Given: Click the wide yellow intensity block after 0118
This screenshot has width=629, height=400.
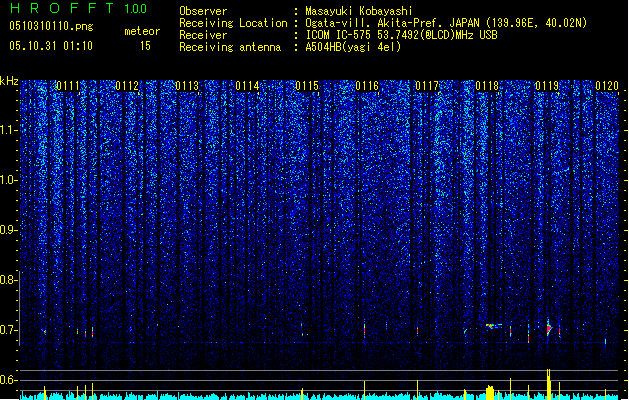Looking at the screenshot, I should (490, 393).
